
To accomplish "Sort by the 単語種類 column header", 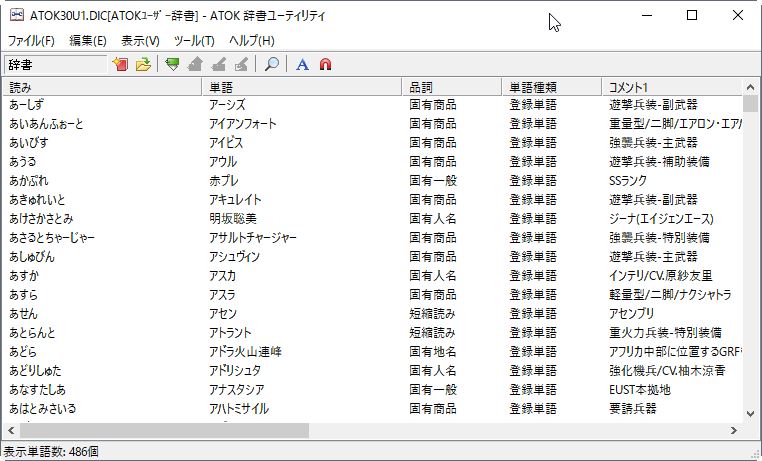I will click(552, 87).
